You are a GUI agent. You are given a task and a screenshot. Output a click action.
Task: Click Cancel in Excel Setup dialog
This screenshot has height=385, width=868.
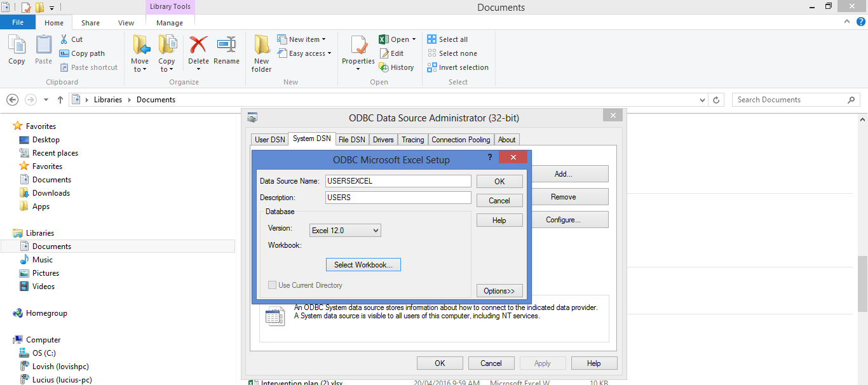click(499, 201)
